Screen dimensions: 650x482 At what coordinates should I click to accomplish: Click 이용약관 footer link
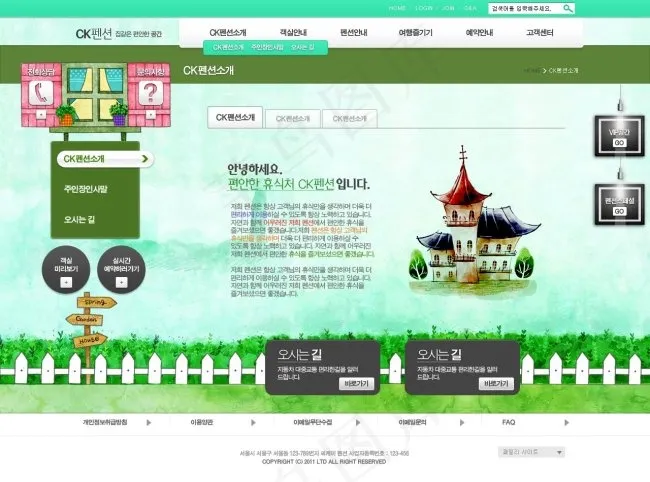[x=201, y=422]
